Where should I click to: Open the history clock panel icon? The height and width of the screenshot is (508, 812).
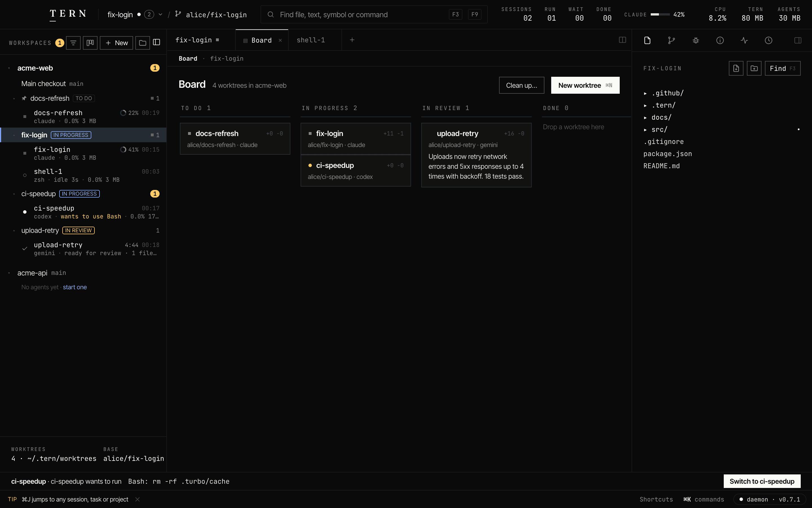(x=769, y=40)
